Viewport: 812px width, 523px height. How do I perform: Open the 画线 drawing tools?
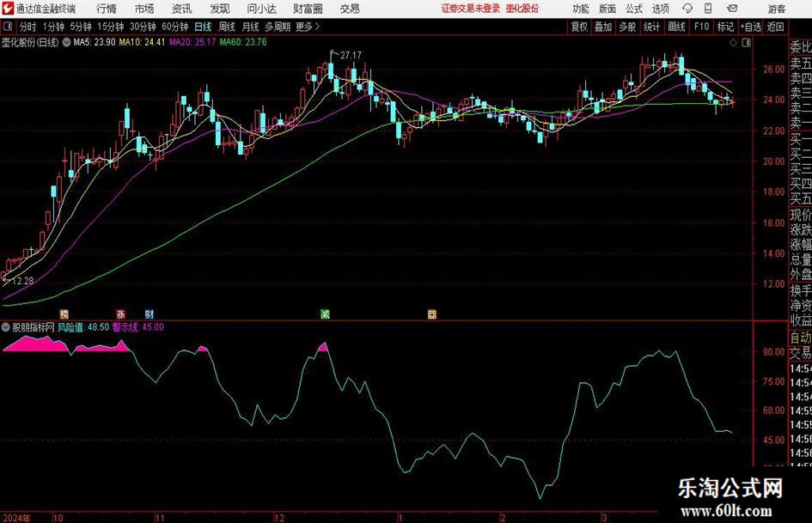pos(677,27)
